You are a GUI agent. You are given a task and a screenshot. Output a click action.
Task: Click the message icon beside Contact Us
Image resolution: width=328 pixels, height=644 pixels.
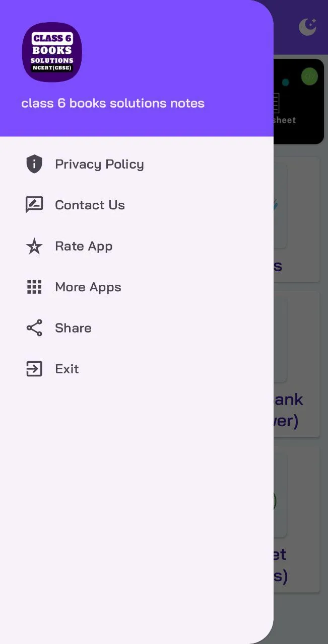pos(34,205)
